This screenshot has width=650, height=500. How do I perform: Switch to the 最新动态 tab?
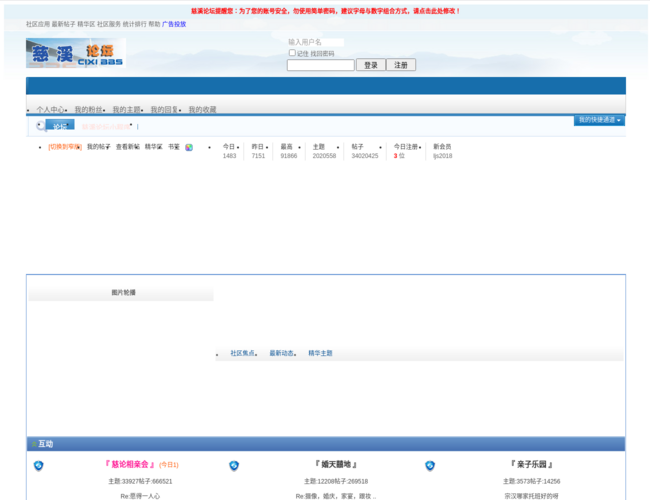[x=281, y=353]
